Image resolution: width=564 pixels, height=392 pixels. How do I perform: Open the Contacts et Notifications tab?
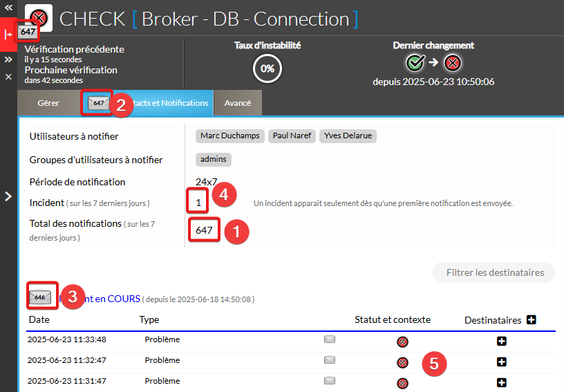[x=147, y=103]
